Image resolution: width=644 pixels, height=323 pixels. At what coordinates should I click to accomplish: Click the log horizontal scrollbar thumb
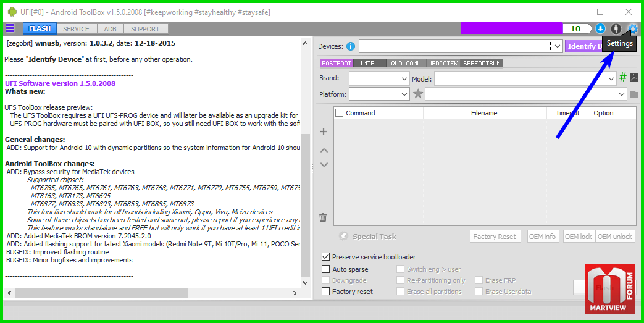[101, 293]
